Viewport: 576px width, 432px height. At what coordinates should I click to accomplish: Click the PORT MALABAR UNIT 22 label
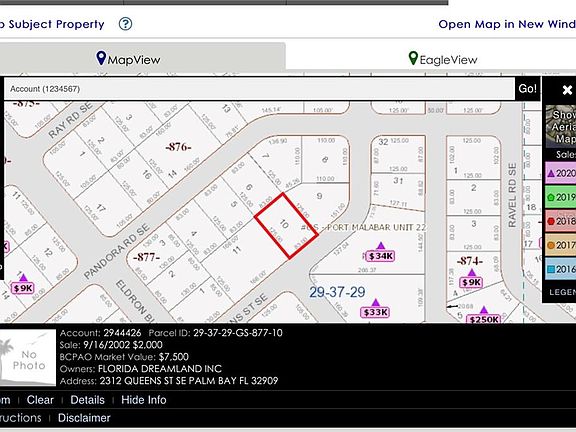pyautogui.click(x=376, y=227)
